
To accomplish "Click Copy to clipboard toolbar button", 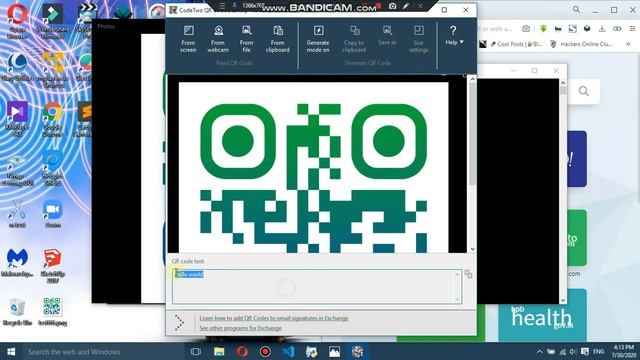I will tap(354, 39).
